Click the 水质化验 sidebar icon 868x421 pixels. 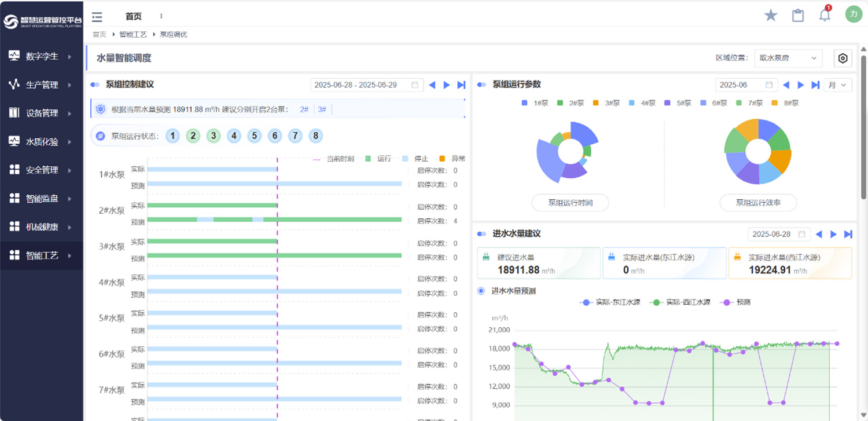pos(14,141)
